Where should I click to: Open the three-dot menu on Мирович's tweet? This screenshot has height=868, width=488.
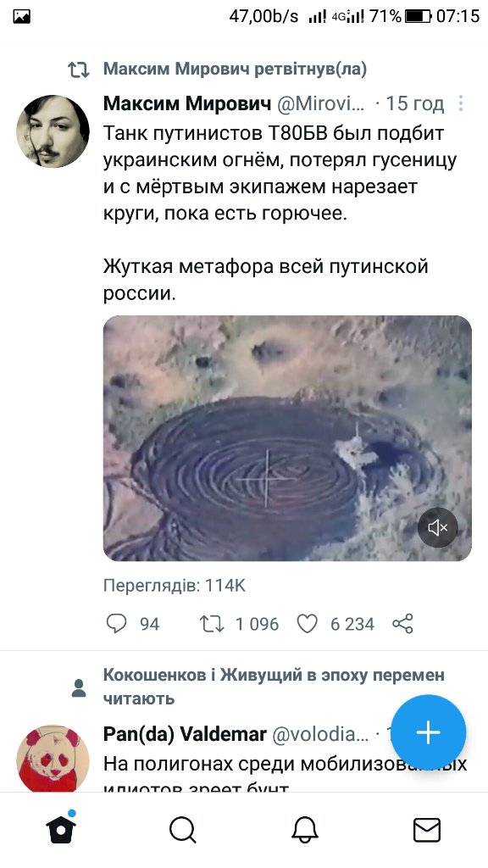[x=460, y=103]
